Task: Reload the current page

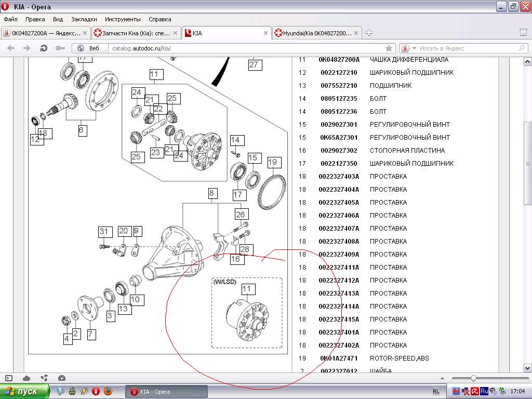Action: 44,48
